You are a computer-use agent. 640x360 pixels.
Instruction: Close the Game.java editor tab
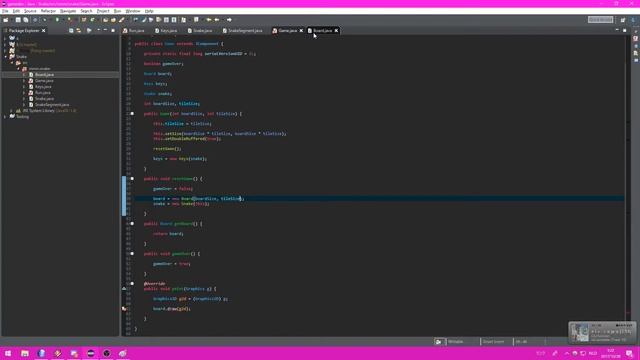[301, 31]
